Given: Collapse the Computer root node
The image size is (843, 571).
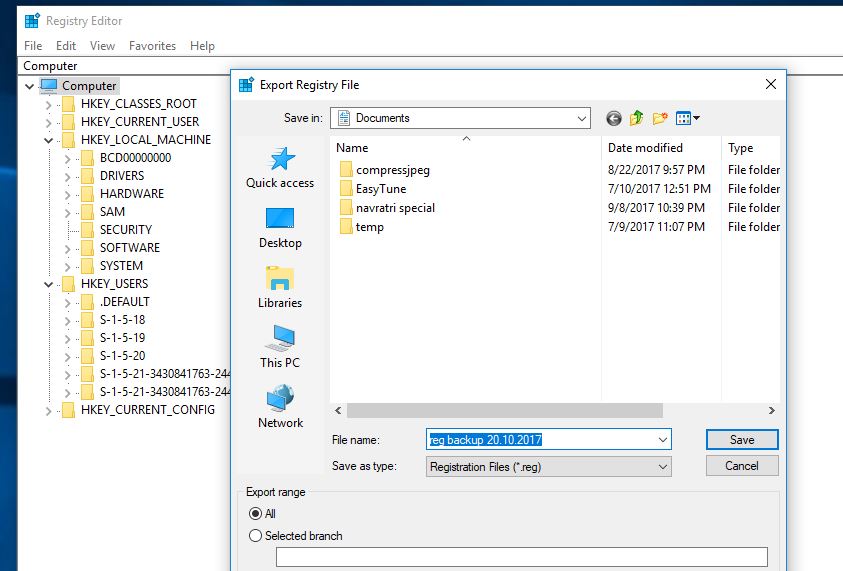Looking at the screenshot, I should point(30,86).
